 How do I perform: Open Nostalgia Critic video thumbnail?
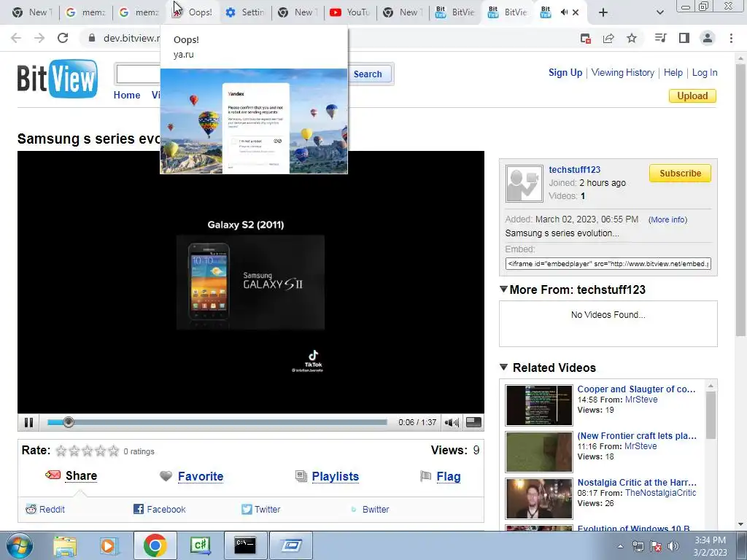pyautogui.click(x=539, y=499)
